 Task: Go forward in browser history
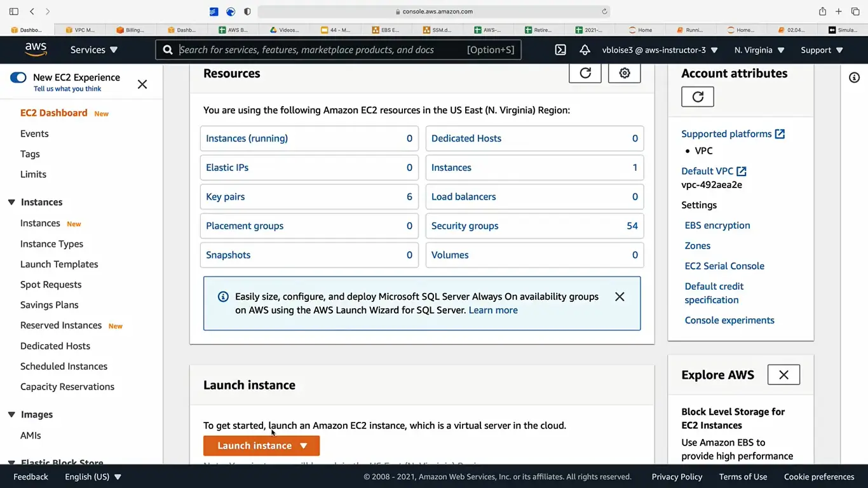(x=48, y=11)
